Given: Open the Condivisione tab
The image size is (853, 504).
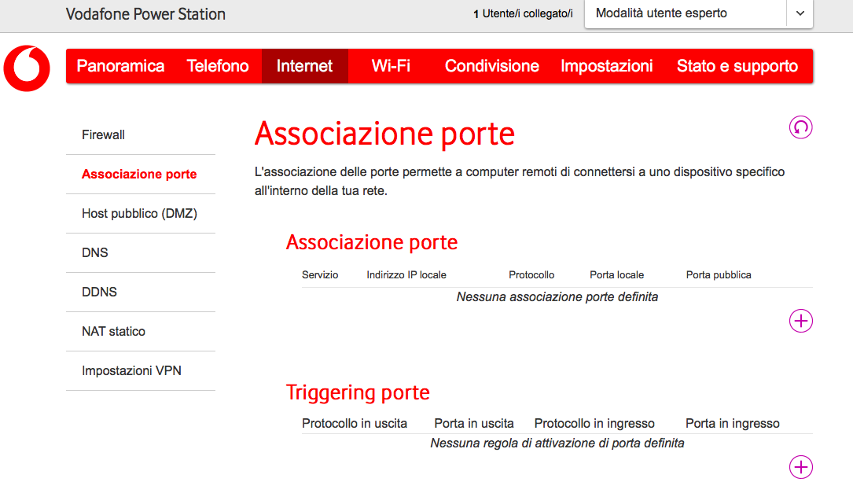Looking at the screenshot, I should pos(491,66).
